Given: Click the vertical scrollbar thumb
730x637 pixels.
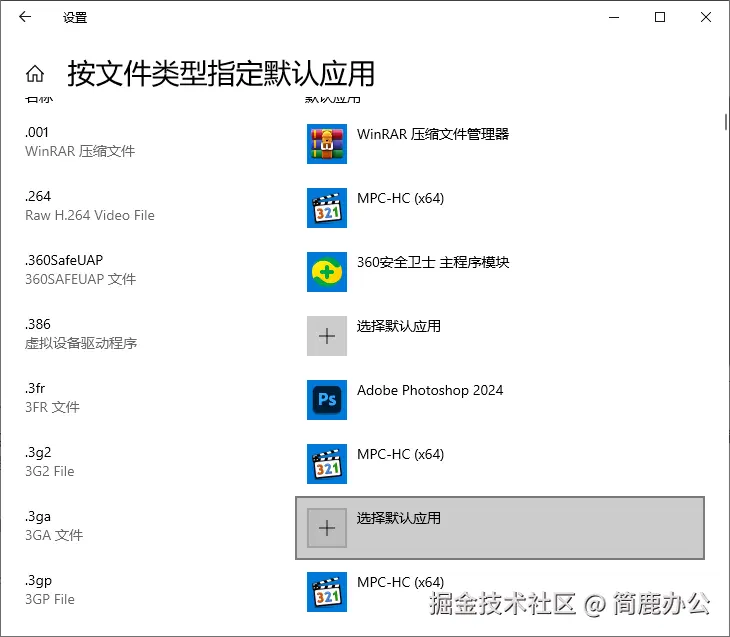Looking at the screenshot, I should click(726, 122).
